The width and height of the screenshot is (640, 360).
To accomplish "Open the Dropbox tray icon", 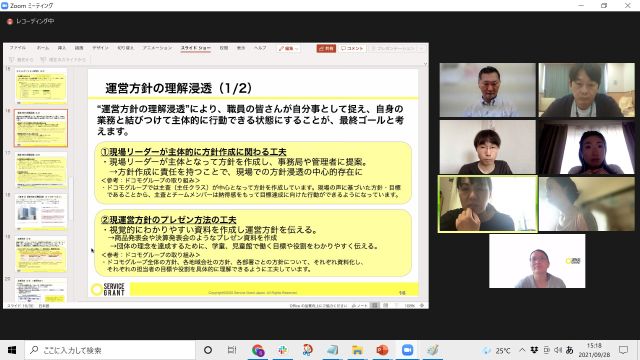I will [534, 350].
